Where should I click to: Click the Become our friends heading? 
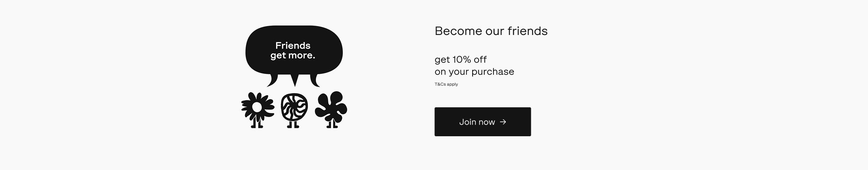point(491,31)
